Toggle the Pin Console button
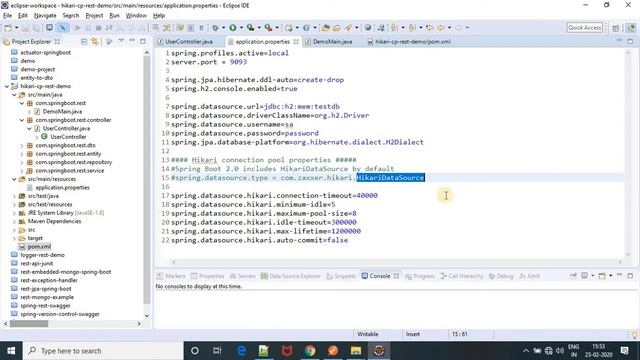This screenshot has height=360, width=640. point(573,276)
